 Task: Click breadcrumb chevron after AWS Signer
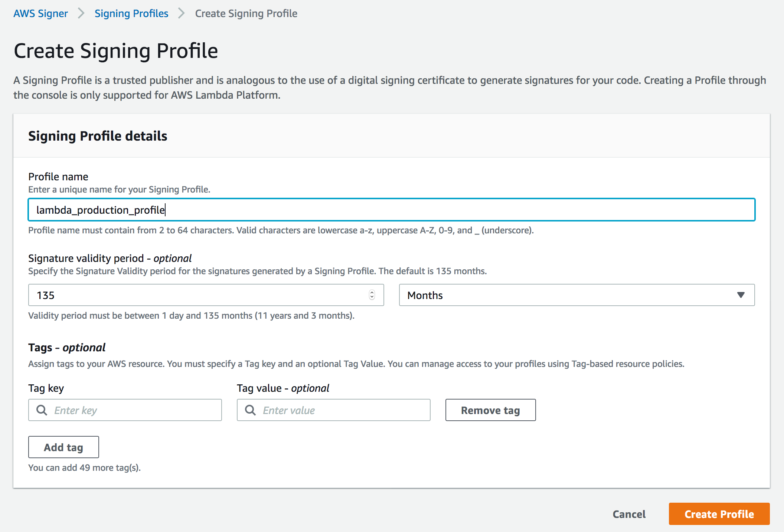[x=81, y=14]
